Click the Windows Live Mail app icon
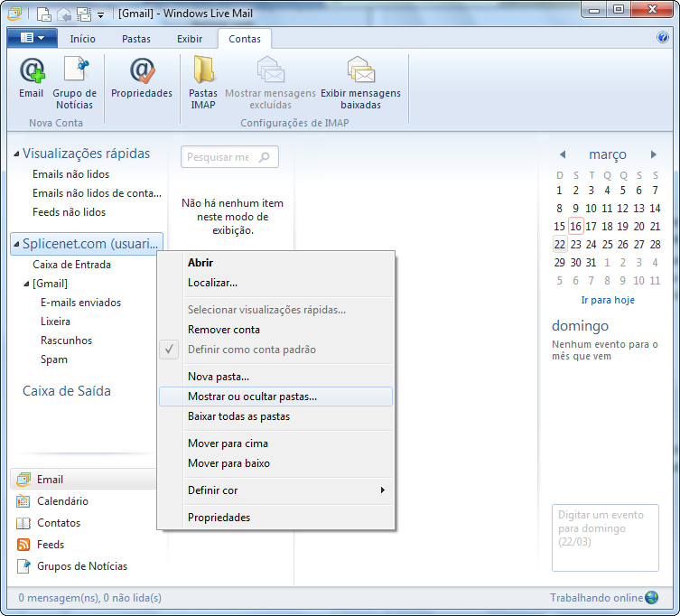 click(14, 14)
